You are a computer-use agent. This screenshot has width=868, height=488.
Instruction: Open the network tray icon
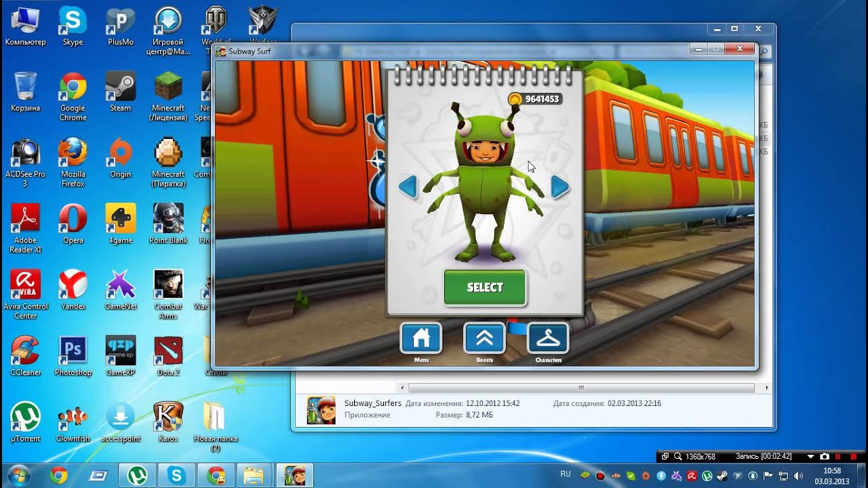[x=785, y=476]
